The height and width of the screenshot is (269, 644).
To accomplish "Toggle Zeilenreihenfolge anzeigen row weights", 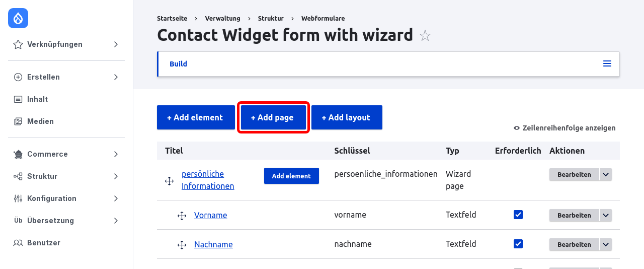I will click(565, 128).
